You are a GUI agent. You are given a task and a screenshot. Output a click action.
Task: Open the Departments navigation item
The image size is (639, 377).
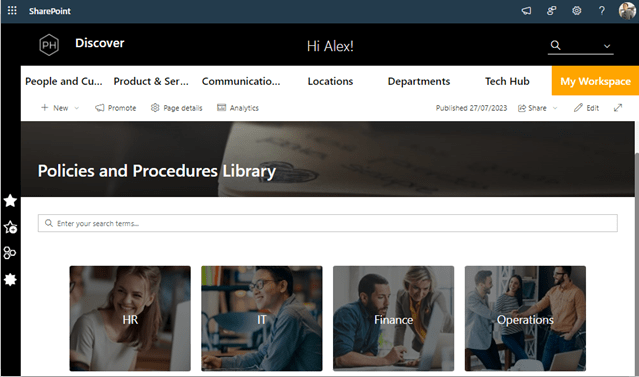click(419, 81)
